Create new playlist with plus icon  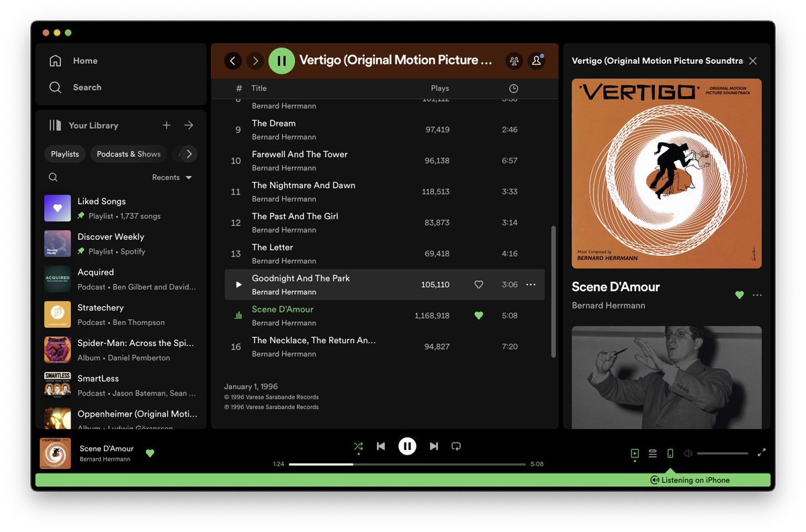pos(167,126)
